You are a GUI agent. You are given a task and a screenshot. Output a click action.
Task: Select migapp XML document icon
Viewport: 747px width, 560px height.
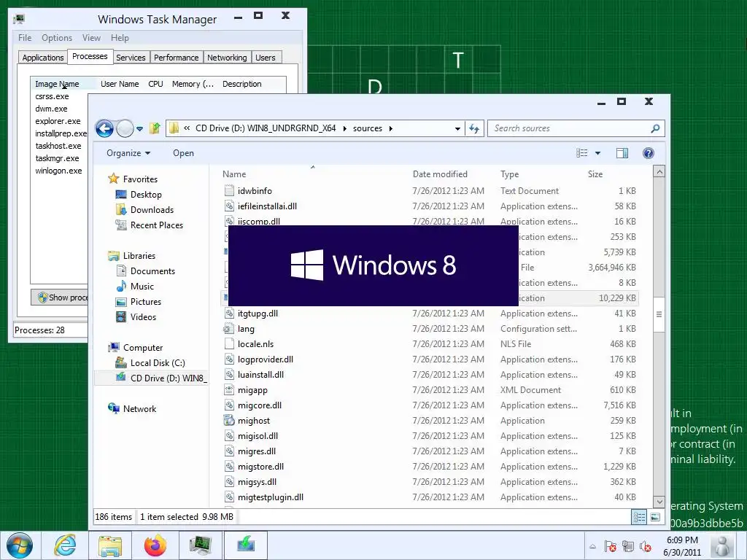coord(230,390)
